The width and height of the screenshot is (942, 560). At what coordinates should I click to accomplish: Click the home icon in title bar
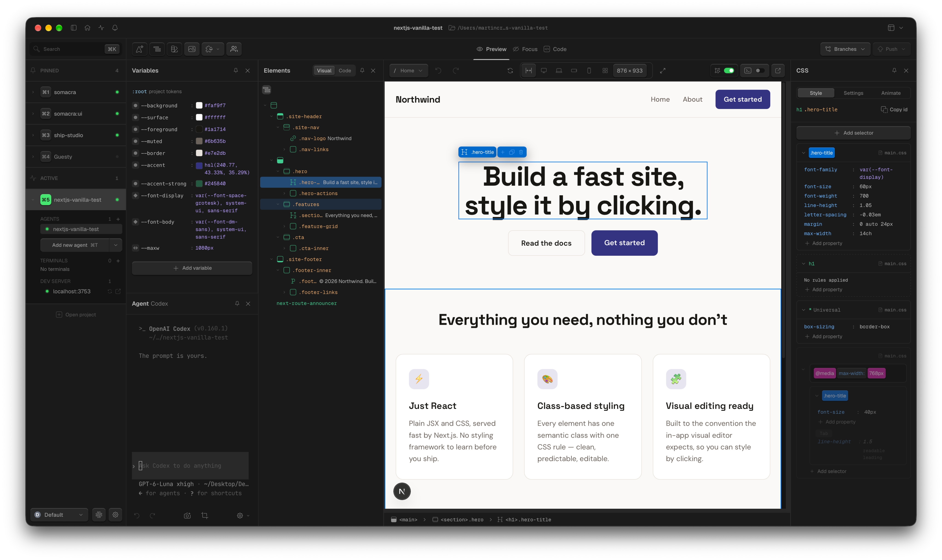coord(87,28)
